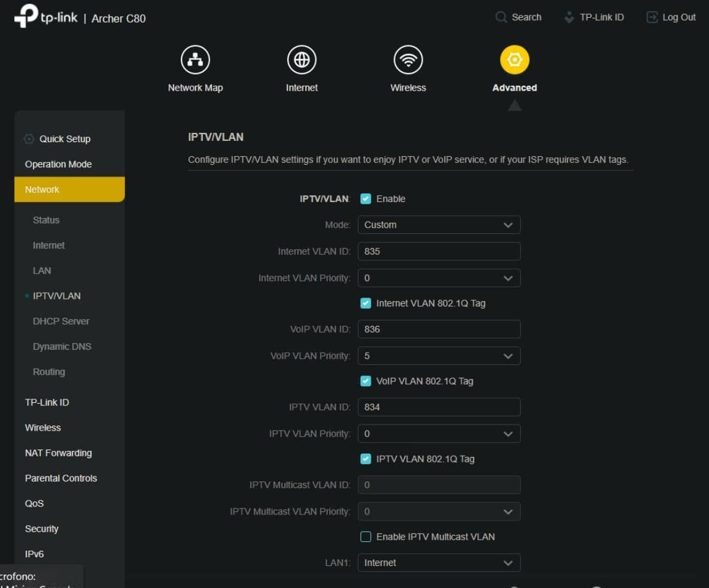Toggle VoIP VLAN 802.1Q Tag checkbox

click(366, 381)
